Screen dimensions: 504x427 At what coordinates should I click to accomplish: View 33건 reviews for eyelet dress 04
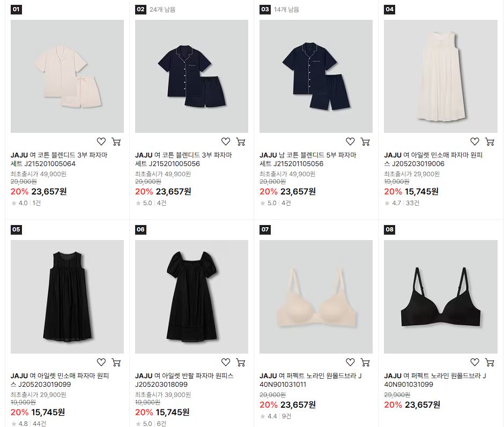(x=412, y=203)
